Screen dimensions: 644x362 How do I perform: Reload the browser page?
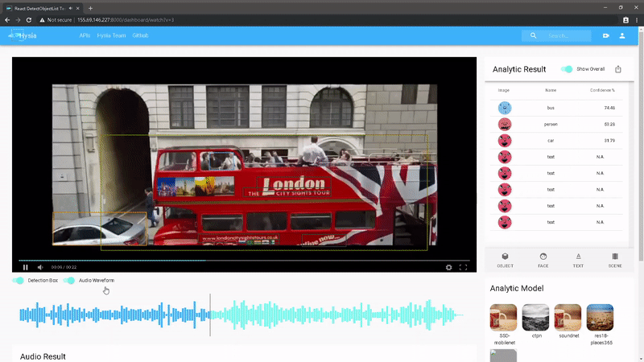pos(29,19)
